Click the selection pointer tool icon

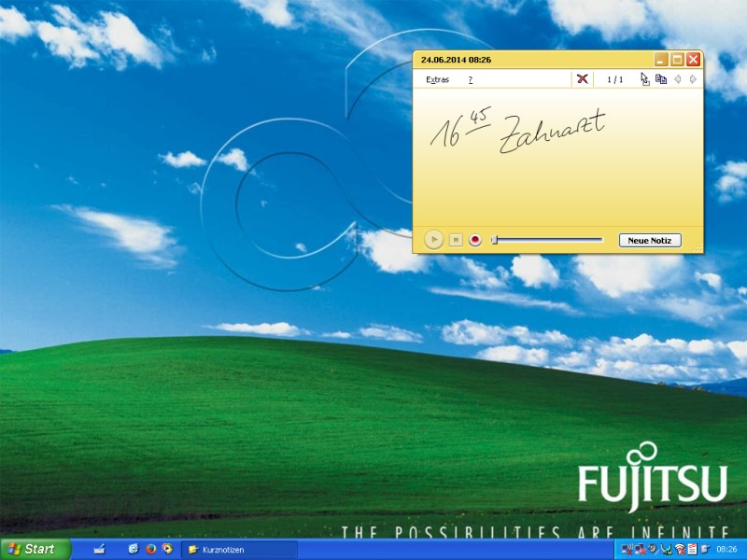point(644,79)
